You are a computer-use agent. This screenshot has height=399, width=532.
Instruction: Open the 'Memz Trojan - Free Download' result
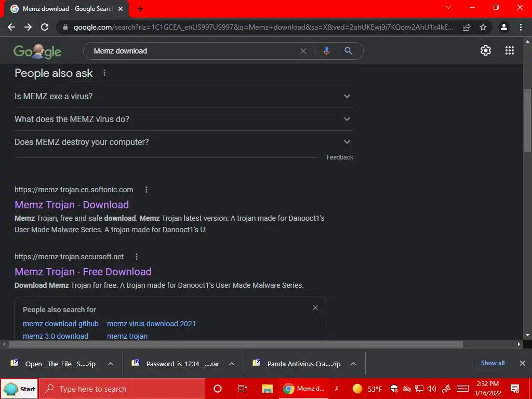(x=83, y=272)
